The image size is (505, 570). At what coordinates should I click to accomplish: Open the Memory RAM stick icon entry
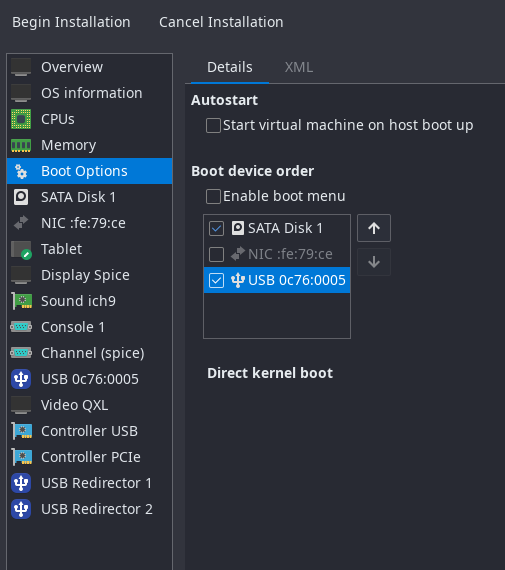[21, 145]
